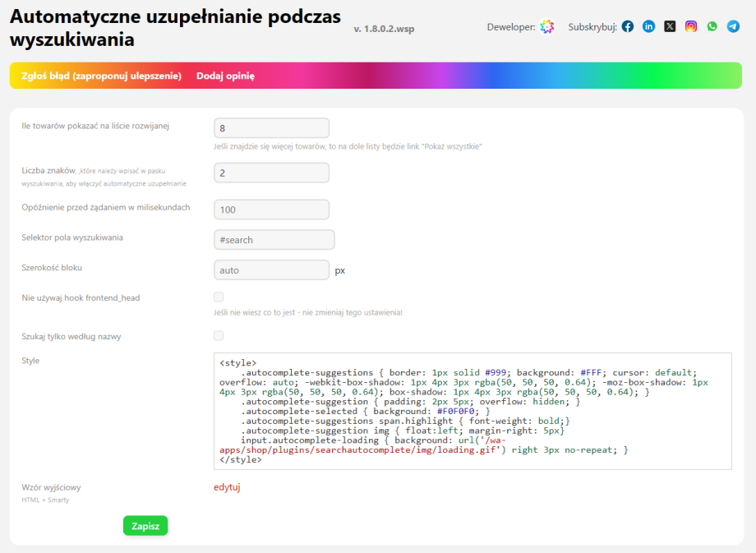Open 'Dodaj opinię' in the rainbow bar

point(225,76)
